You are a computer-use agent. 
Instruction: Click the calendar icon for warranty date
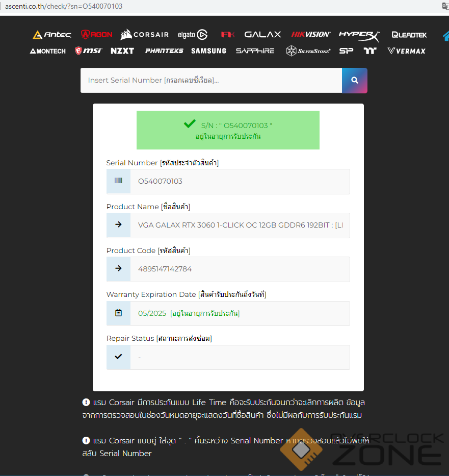[x=119, y=313]
